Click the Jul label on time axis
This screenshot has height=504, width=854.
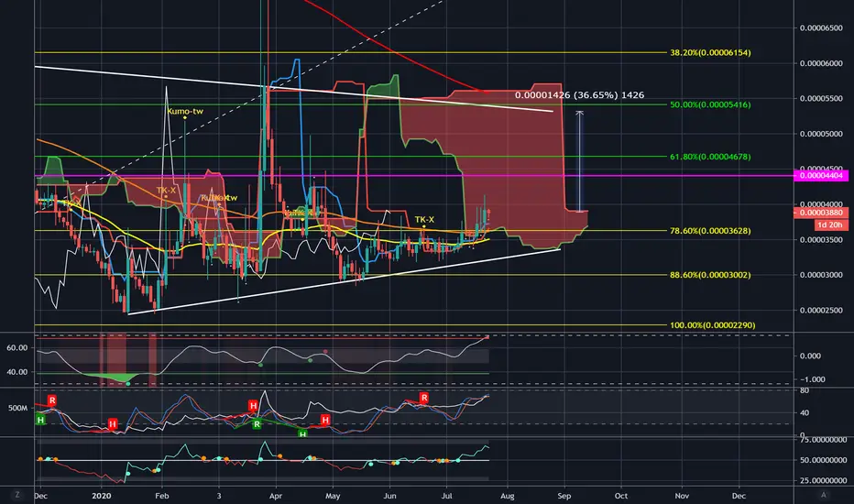pos(446,496)
